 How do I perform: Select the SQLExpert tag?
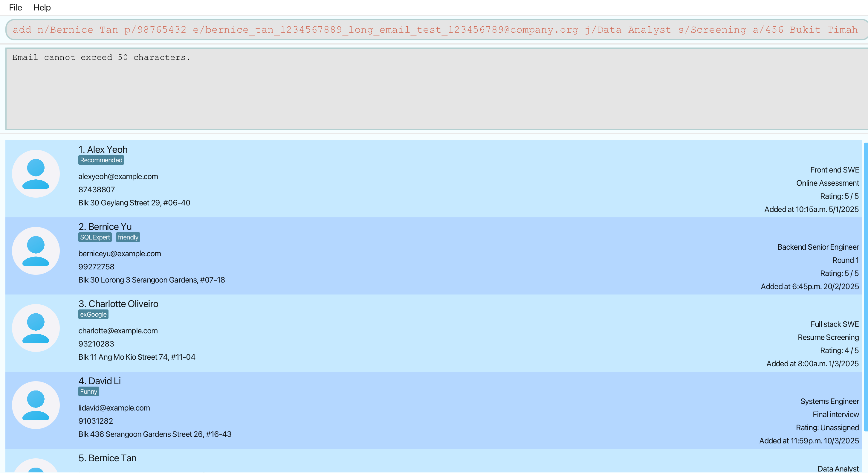point(95,237)
